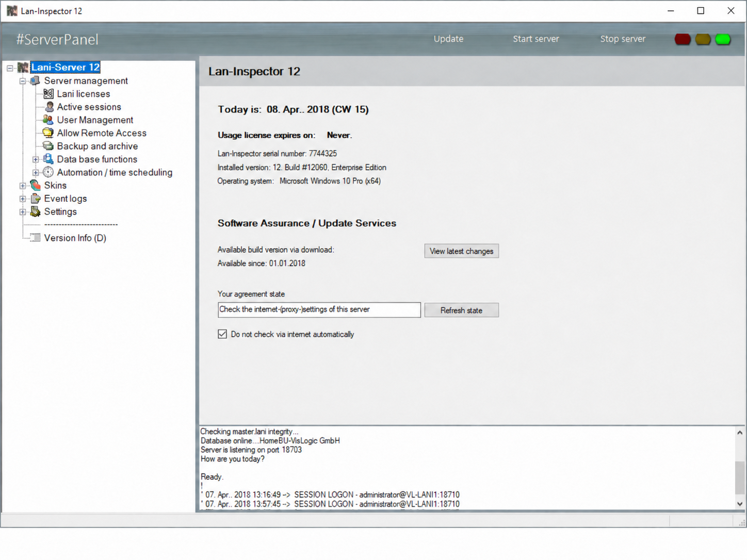Screen dimensions: 747x560
Task: Collapse the Lani-Server 12 root node
Action: [10, 68]
